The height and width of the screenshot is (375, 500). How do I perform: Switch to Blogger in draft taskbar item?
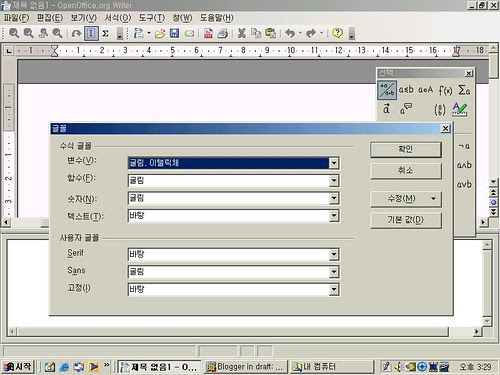point(245,367)
